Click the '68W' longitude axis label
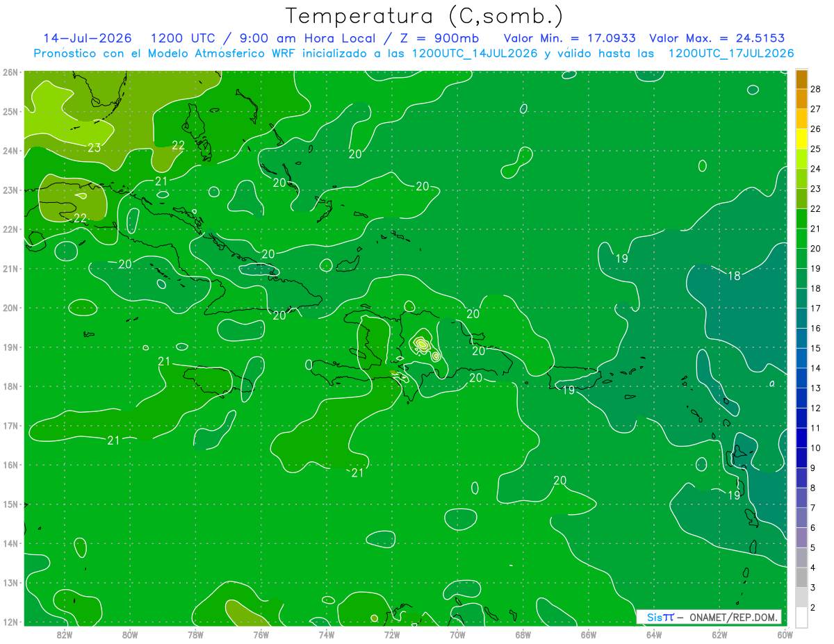The width and height of the screenshot is (834, 644). [523, 634]
